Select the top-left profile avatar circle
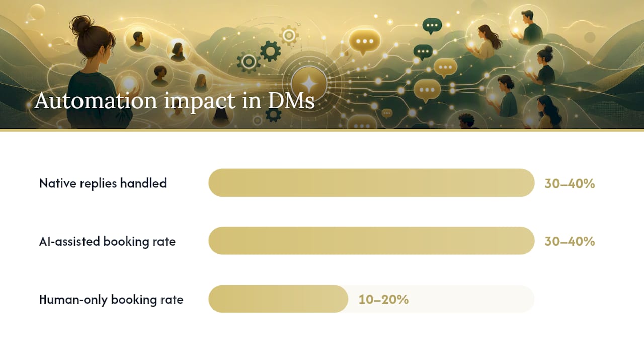Image resolution: width=644 pixels, height=362 pixels. click(x=137, y=40)
